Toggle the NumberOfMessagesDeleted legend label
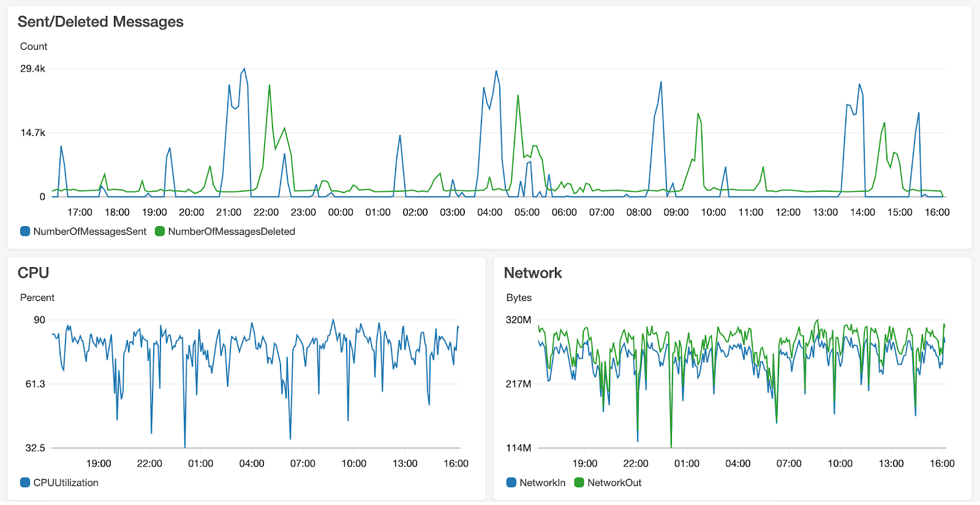980x505 pixels. pos(232,232)
